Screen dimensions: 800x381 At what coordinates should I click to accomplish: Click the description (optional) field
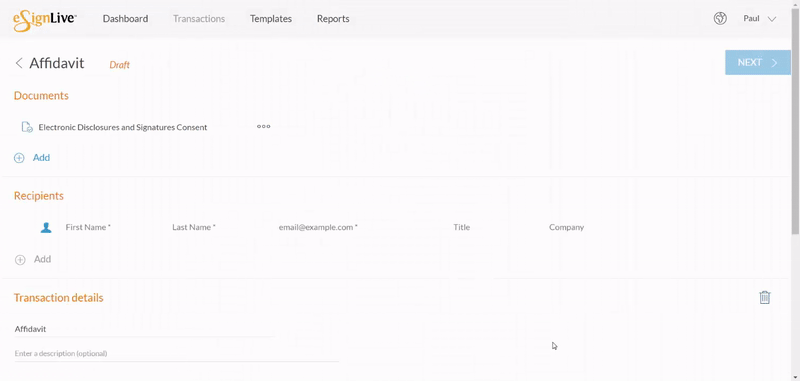click(177, 353)
